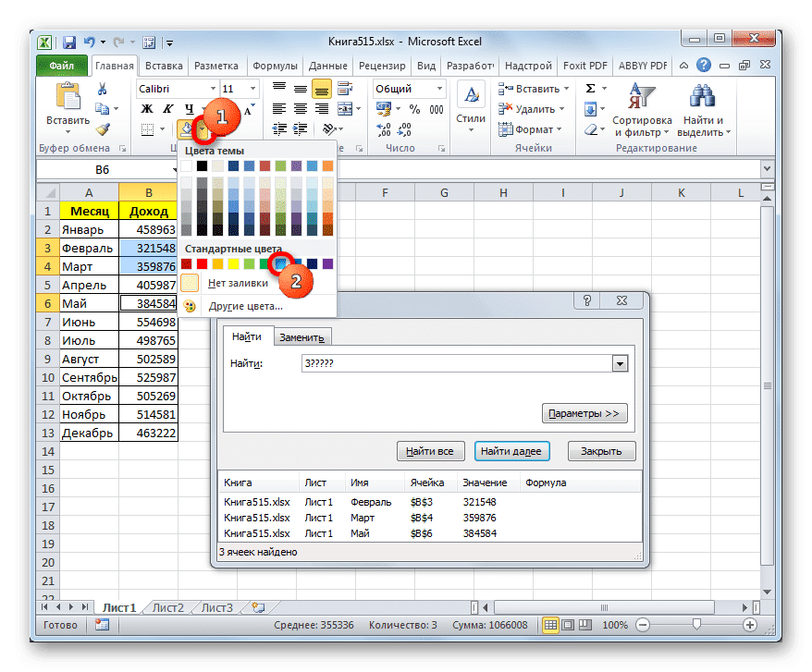This screenshot has height=672, width=812.
Task: Toggle bottom vertical alignment
Action: pyautogui.click(x=322, y=89)
